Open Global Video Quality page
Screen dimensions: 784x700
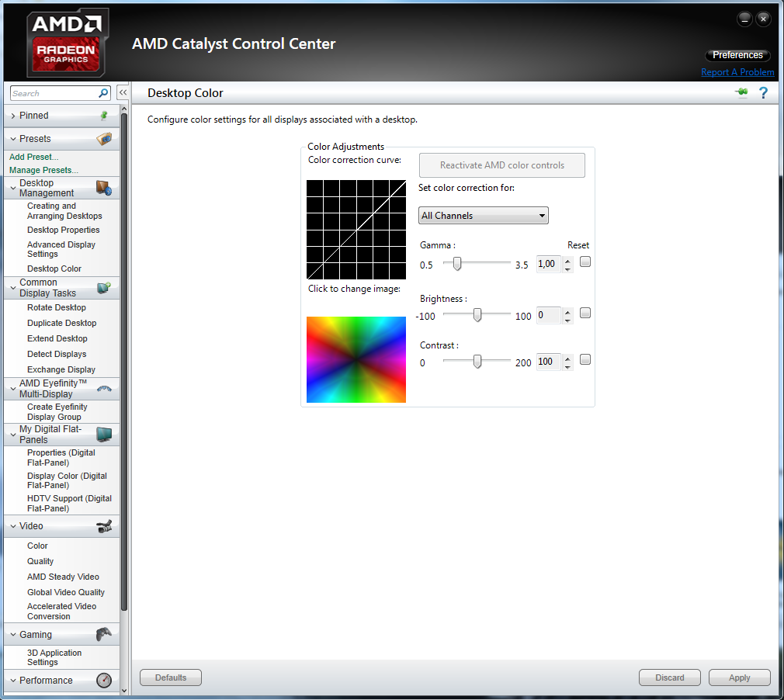point(66,592)
